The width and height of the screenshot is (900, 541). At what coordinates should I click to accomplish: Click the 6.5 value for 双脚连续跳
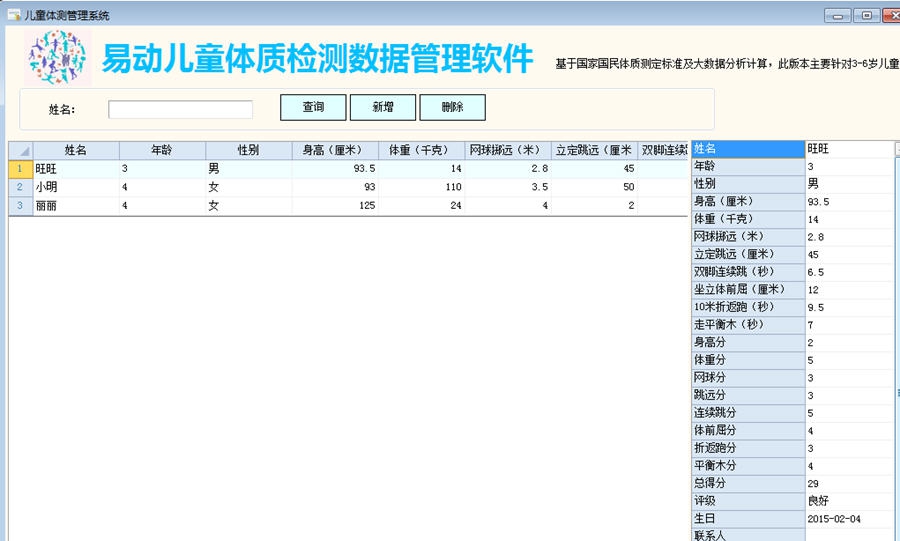coord(849,272)
